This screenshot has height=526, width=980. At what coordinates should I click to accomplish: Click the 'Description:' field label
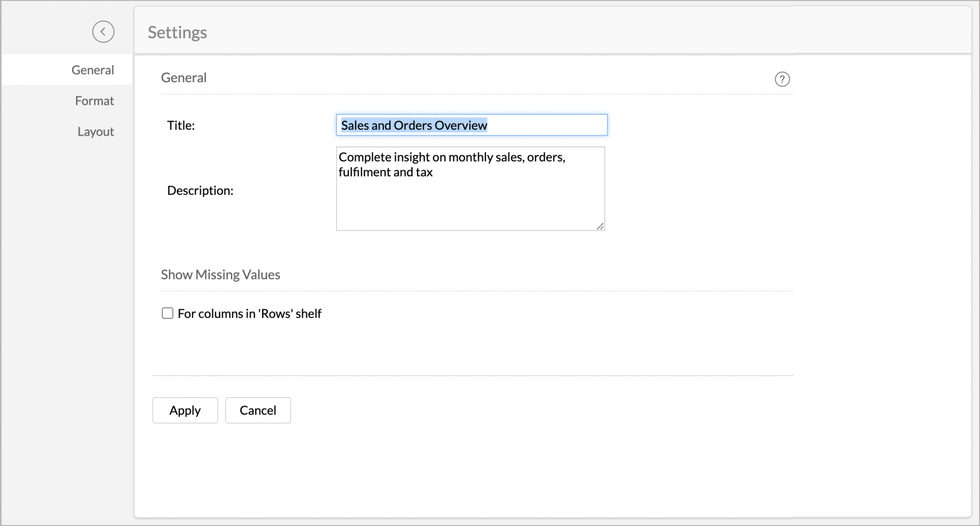(x=200, y=191)
